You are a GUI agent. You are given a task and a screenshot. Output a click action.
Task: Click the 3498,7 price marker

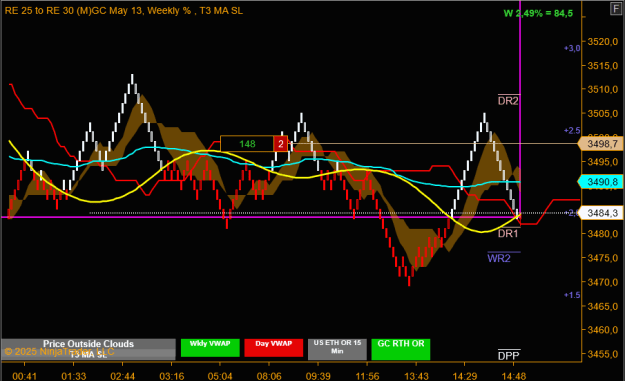point(601,144)
